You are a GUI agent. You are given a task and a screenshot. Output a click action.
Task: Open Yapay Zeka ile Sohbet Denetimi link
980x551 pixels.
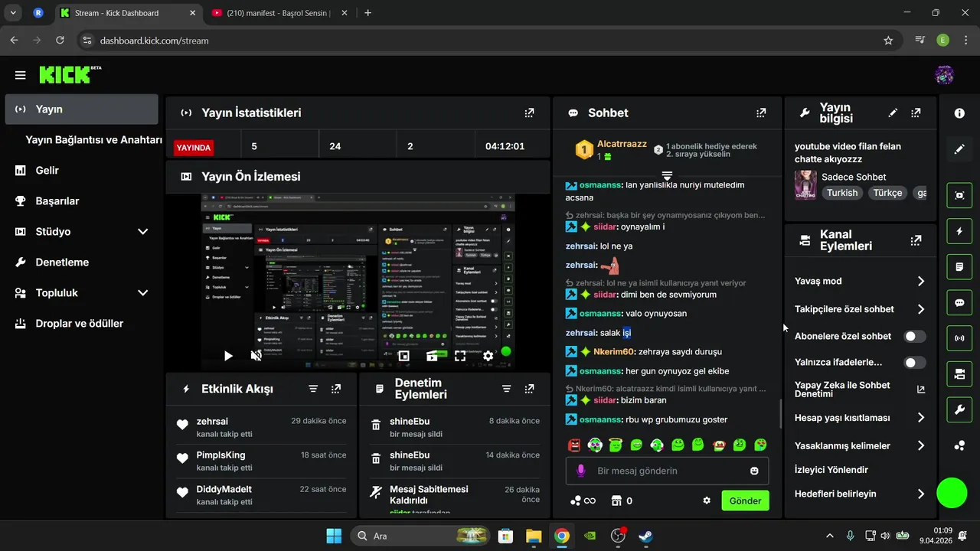coord(861,390)
